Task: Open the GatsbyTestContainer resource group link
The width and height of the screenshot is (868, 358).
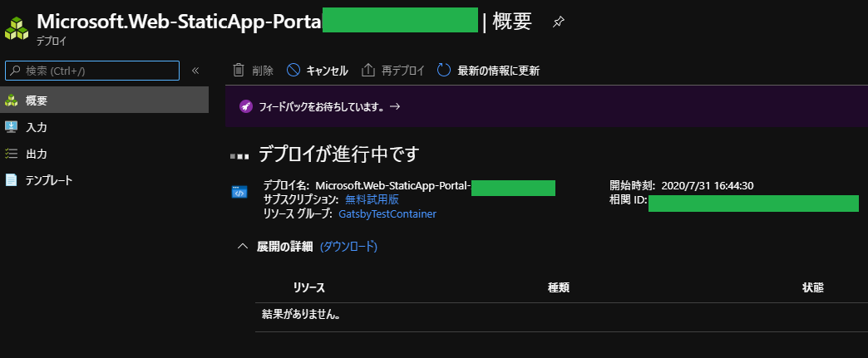Action: (x=387, y=213)
